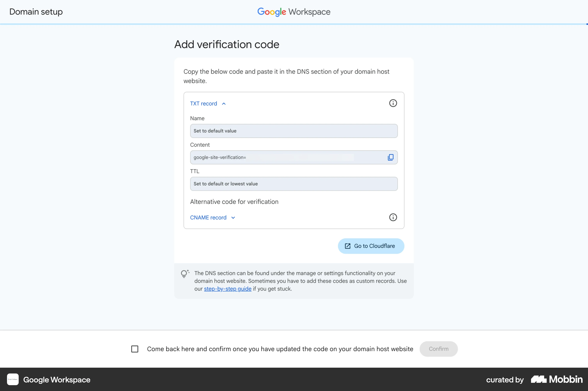Click the TTL label
Screen dimensions: 588x391
(x=195, y=171)
